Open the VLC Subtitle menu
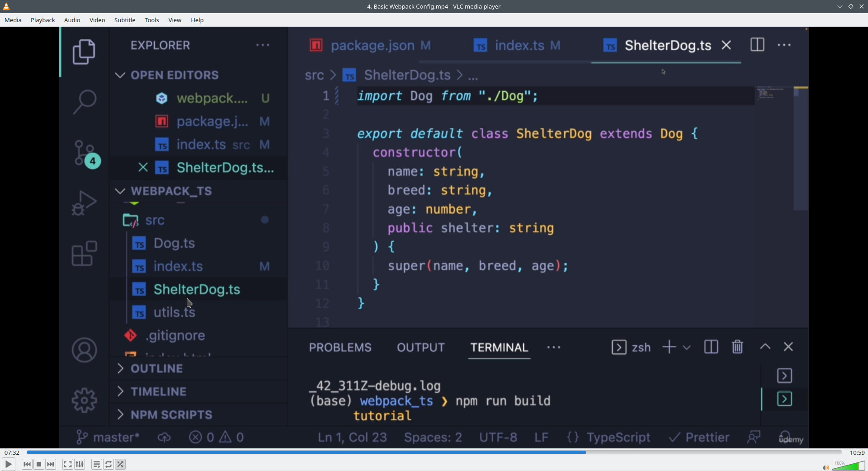868x471 pixels. coord(125,20)
